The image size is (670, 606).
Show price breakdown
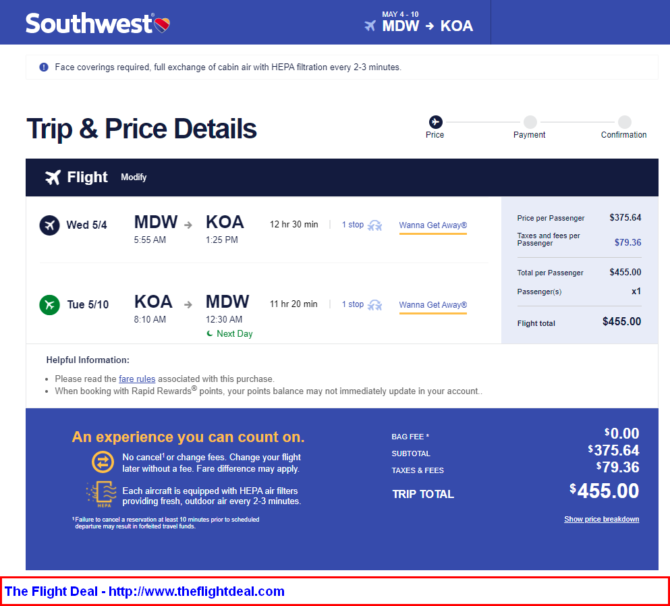[x=602, y=519]
